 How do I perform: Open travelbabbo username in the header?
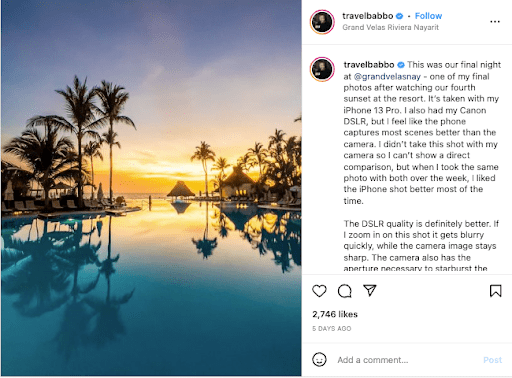point(368,16)
